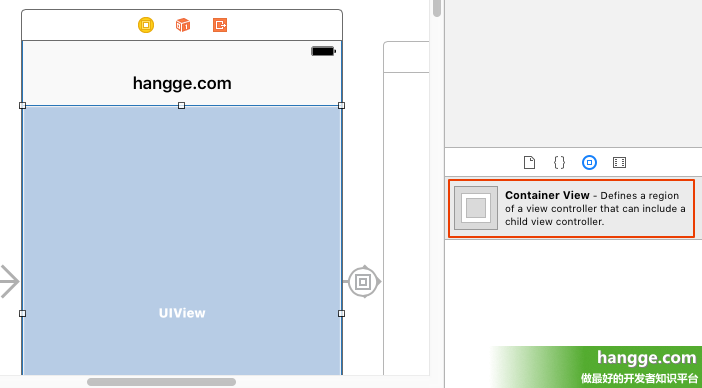This screenshot has height=388, width=702.
Task: Click the right-middle resize handle of UIView
Action: click(x=341, y=313)
